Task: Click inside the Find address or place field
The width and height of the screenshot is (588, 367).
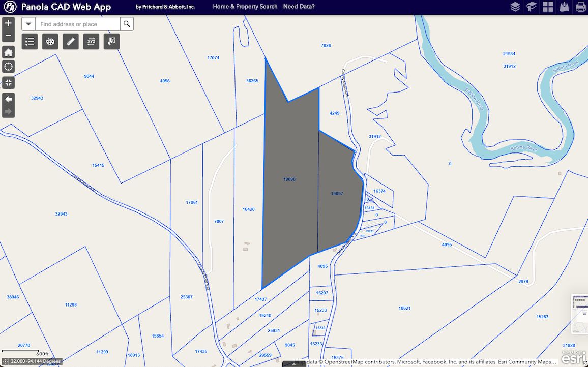Action: click(76, 23)
